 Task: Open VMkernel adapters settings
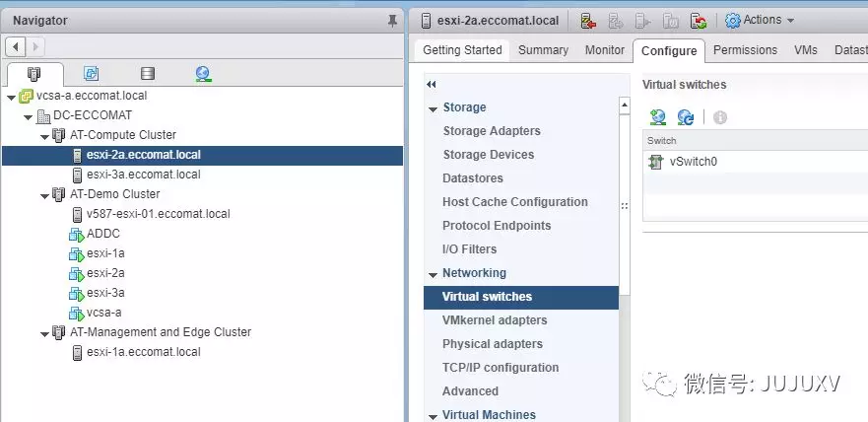(495, 320)
